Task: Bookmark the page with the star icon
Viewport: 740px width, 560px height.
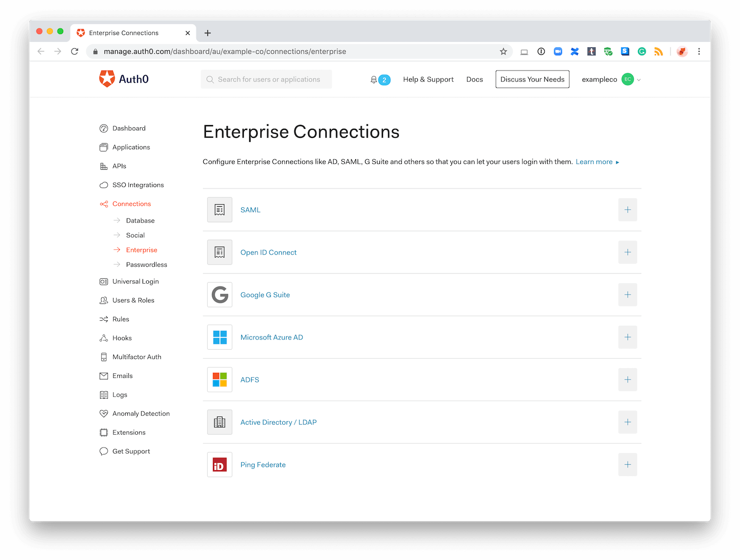Action: (x=503, y=51)
